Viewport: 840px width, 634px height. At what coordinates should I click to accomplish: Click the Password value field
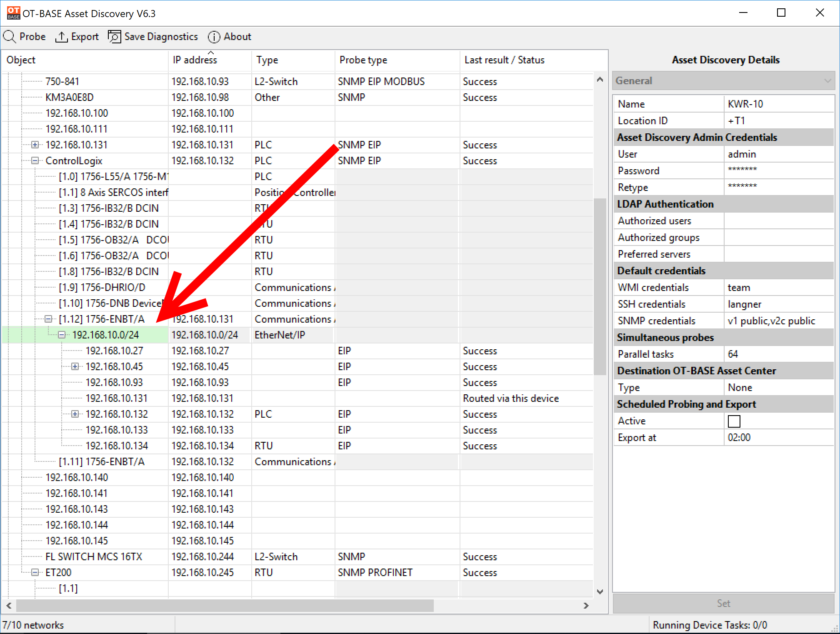(x=779, y=170)
